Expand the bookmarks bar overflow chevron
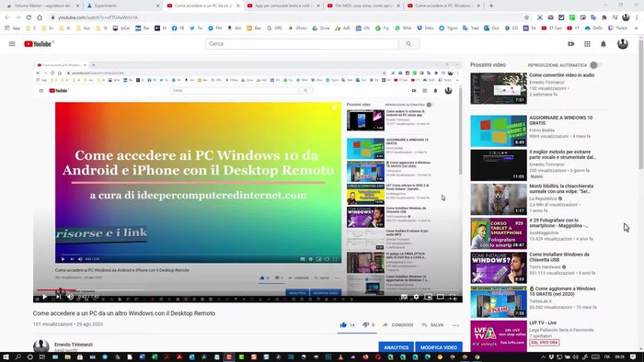This screenshot has width=644, height=362. pyautogui.click(x=637, y=28)
